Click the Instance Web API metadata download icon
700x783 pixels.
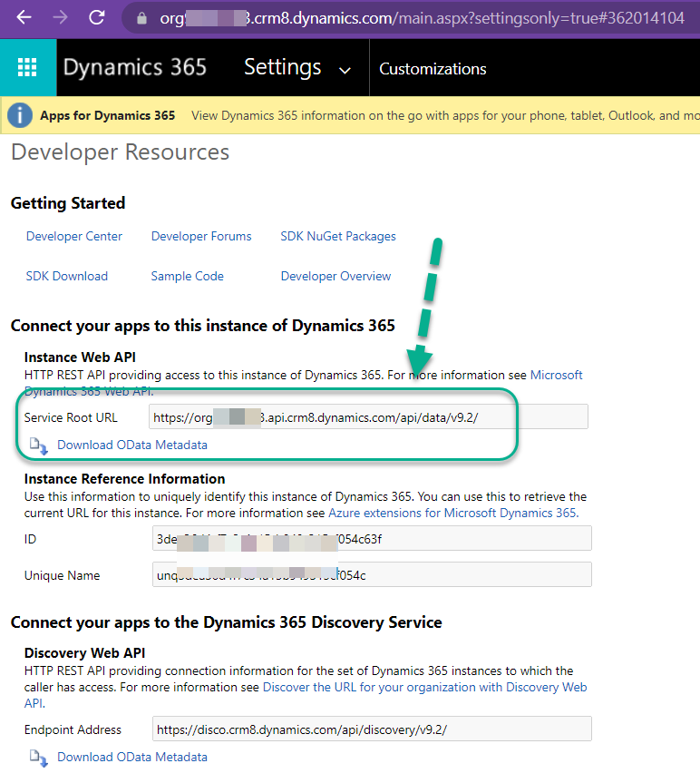coord(38,445)
